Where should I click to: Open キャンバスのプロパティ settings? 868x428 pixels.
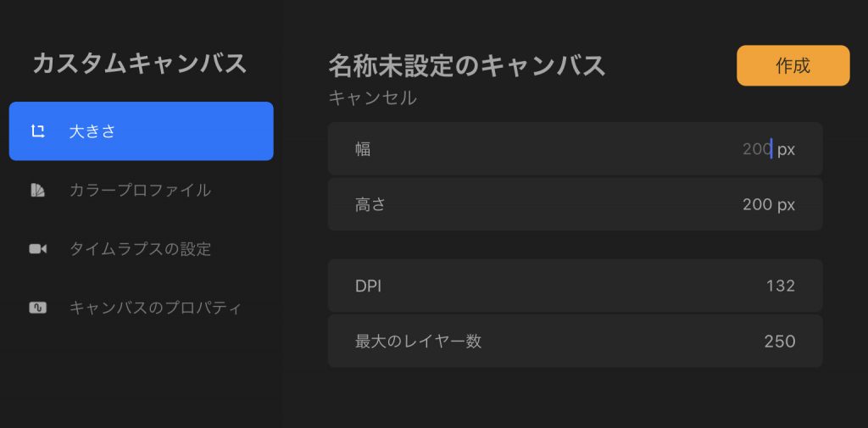156,308
